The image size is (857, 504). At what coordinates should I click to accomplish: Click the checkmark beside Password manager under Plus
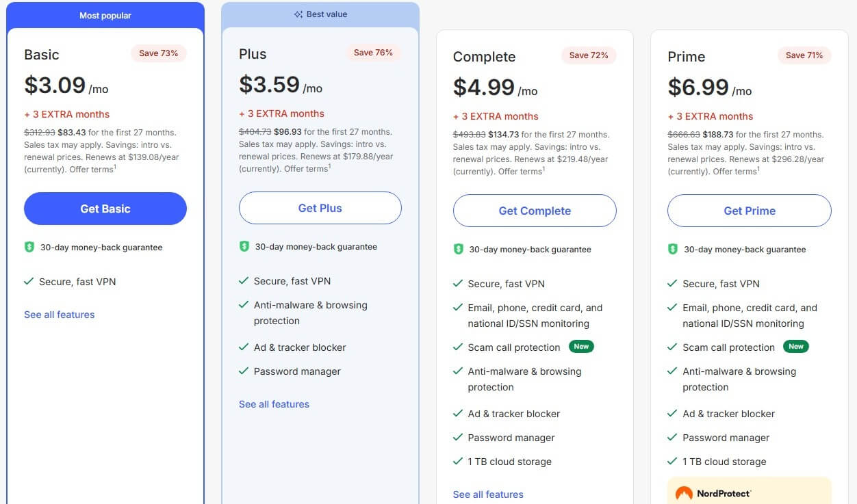(x=244, y=371)
